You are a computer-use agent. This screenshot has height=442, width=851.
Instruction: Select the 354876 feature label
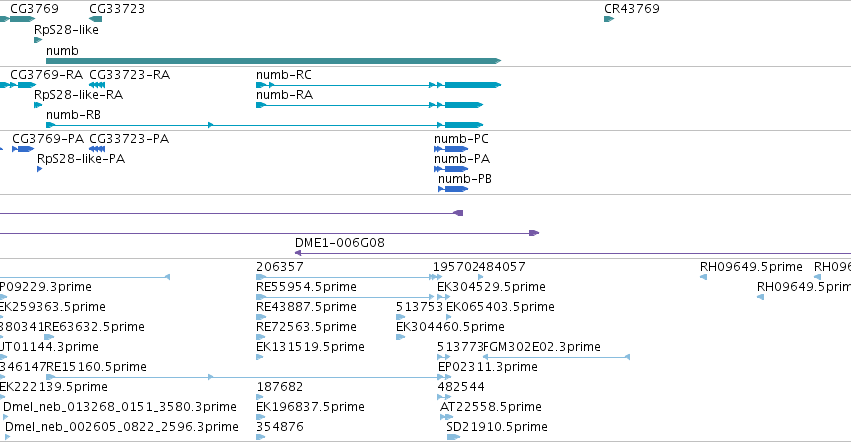pos(280,427)
